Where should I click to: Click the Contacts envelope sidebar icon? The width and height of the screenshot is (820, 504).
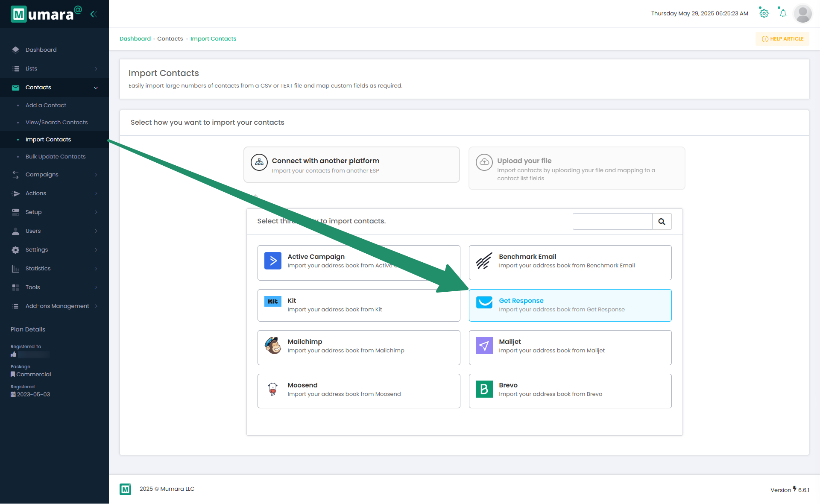[x=15, y=88]
